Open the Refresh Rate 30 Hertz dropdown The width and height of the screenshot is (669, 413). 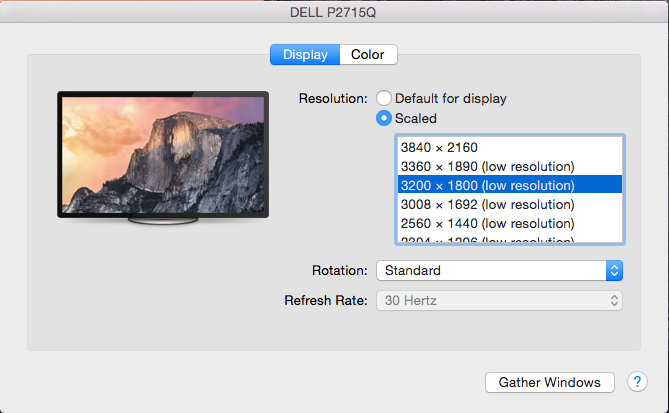click(499, 301)
